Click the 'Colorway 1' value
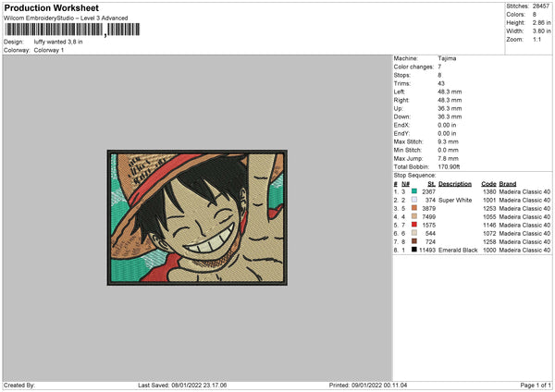Image resolution: width=555 pixels, height=392 pixels. tap(49, 50)
